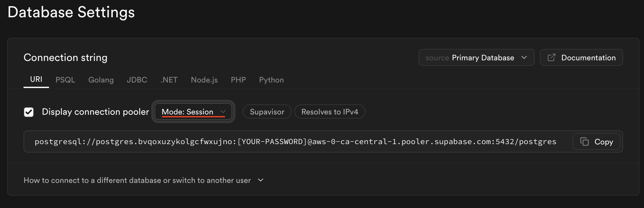Open the source Primary Database dropdown
This screenshot has width=644, height=208.
(476, 58)
